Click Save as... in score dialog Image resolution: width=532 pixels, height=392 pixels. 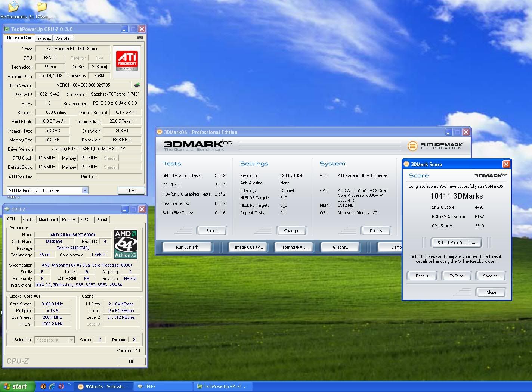pyautogui.click(x=492, y=276)
